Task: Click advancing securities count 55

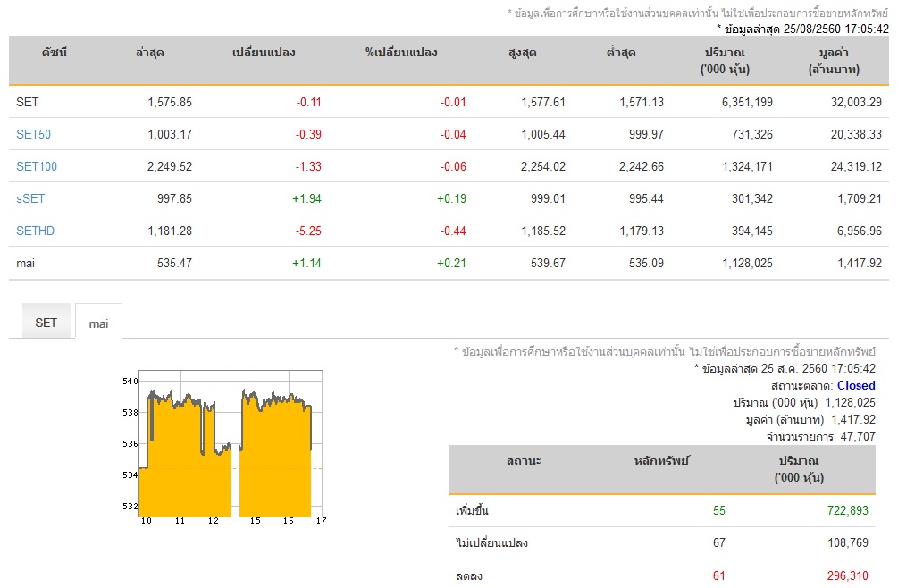Action: [x=719, y=510]
